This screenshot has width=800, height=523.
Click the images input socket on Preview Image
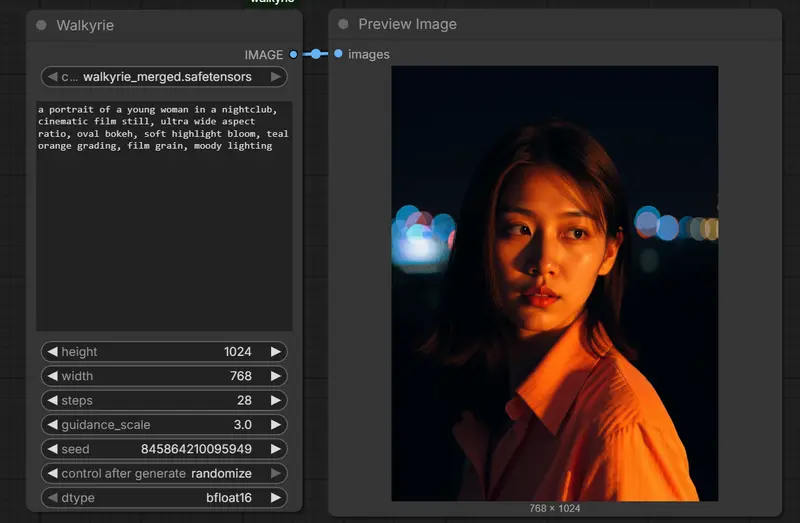tap(338, 54)
